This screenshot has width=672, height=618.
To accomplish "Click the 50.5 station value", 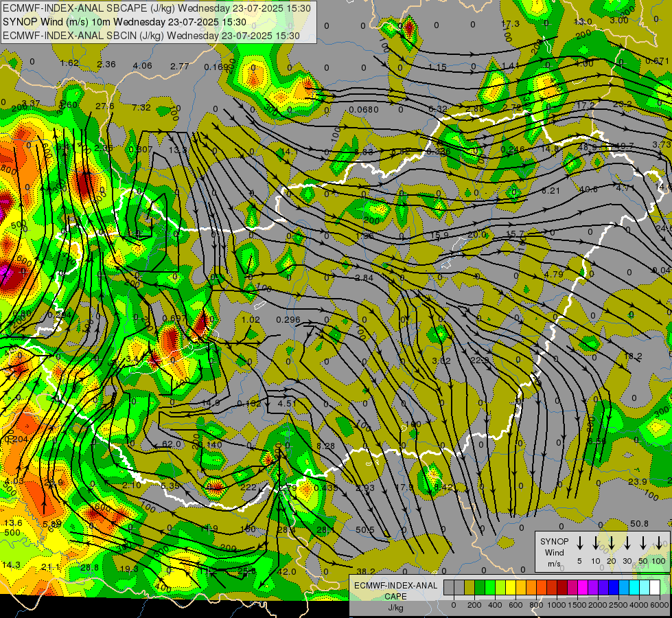I will tap(365, 529).
